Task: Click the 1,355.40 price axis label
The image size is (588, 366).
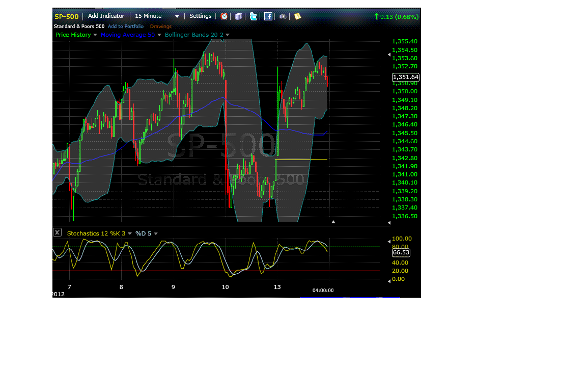Action: 405,41
